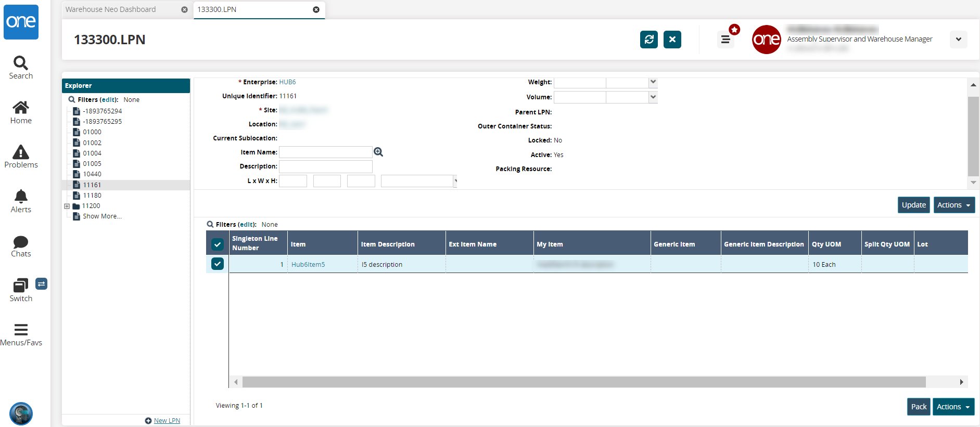The width and height of the screenshot is (980, 427).
Task: Focus the Volume value field
Action: pyautogui.click(x=580, y=97)
